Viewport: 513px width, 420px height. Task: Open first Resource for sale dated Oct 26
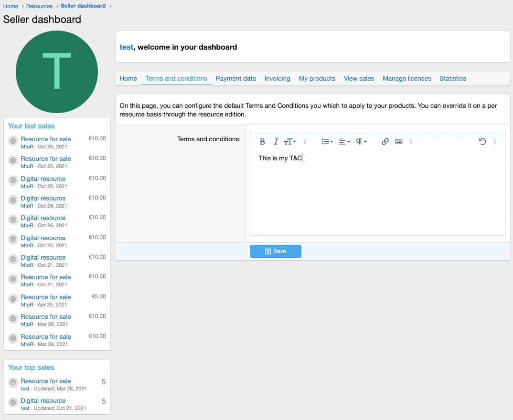[x=46, y=139]
